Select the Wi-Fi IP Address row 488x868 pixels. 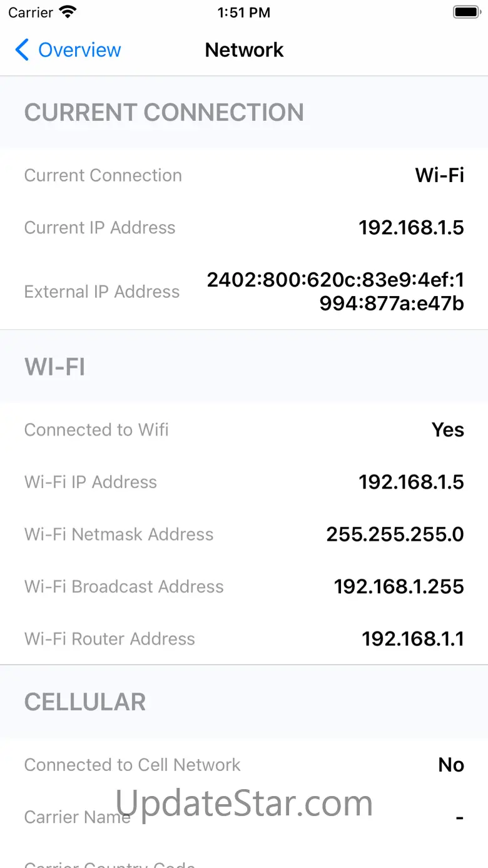tap(244, 482)
